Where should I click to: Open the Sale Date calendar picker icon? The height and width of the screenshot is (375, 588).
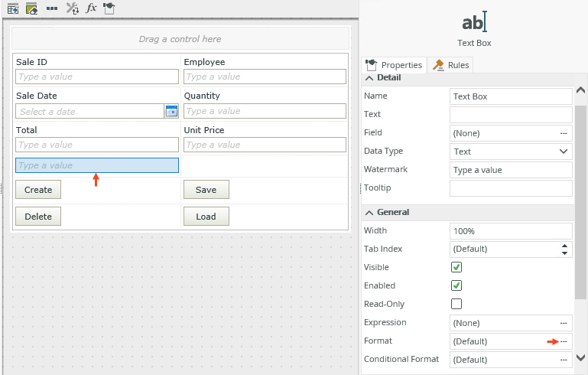coord(171,111)
